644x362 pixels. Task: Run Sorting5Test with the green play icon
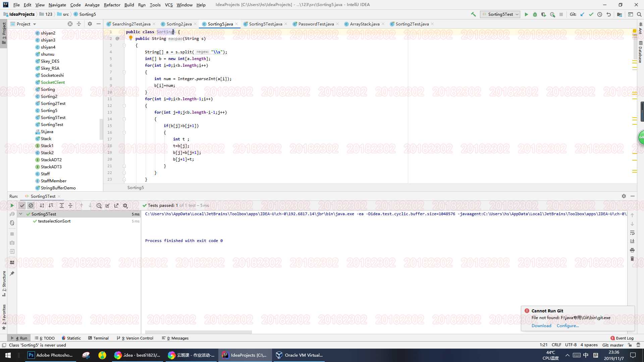526,14
